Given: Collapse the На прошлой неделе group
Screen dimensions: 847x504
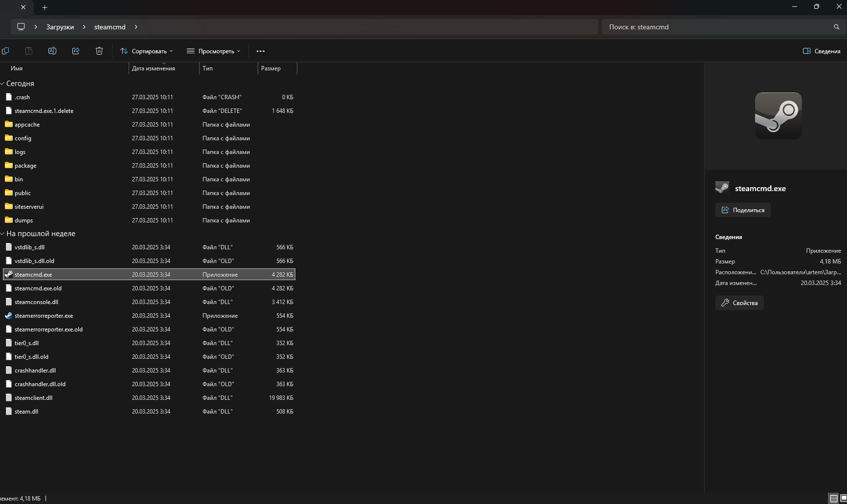Looking at the screenshot, I should click(x=2, y=234).
